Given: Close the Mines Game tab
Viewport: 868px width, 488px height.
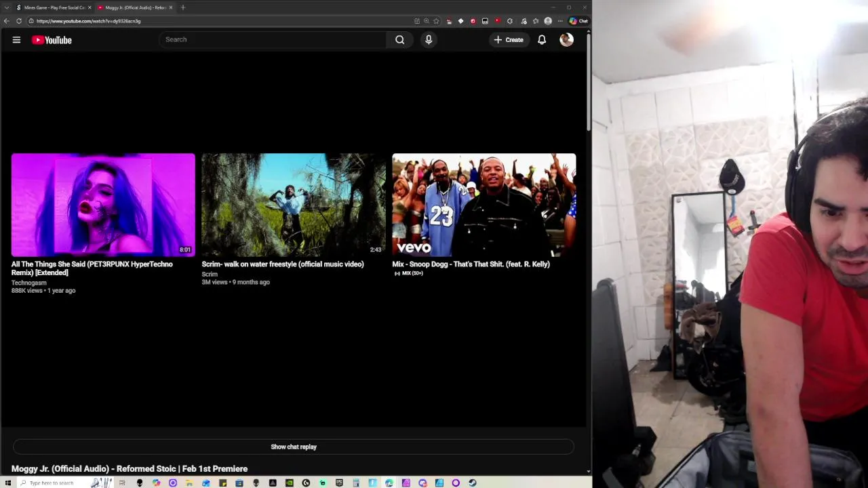Looking at the screenshot, I should 90,7.
